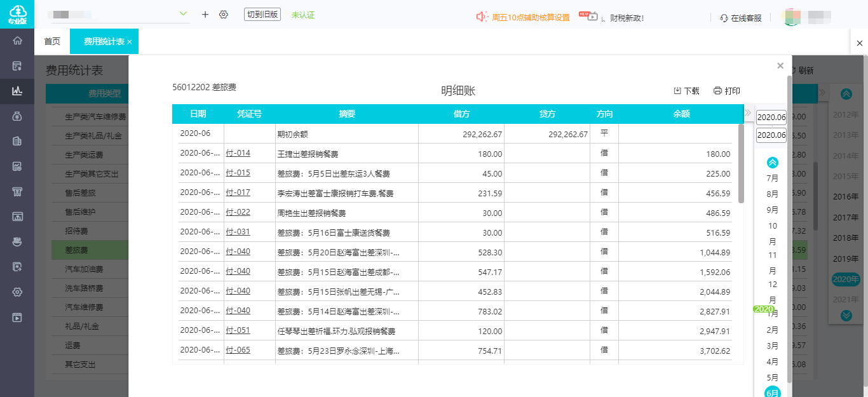Print the ledger via 打印
868x397 pixels.
click(x=727, y=91)
